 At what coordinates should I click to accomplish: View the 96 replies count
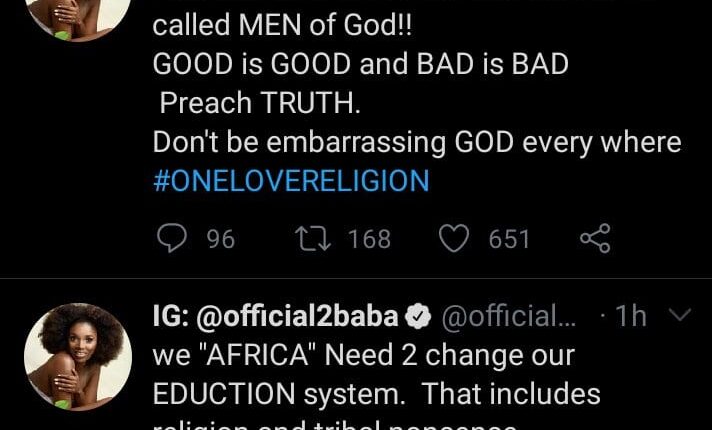(220, 239)
